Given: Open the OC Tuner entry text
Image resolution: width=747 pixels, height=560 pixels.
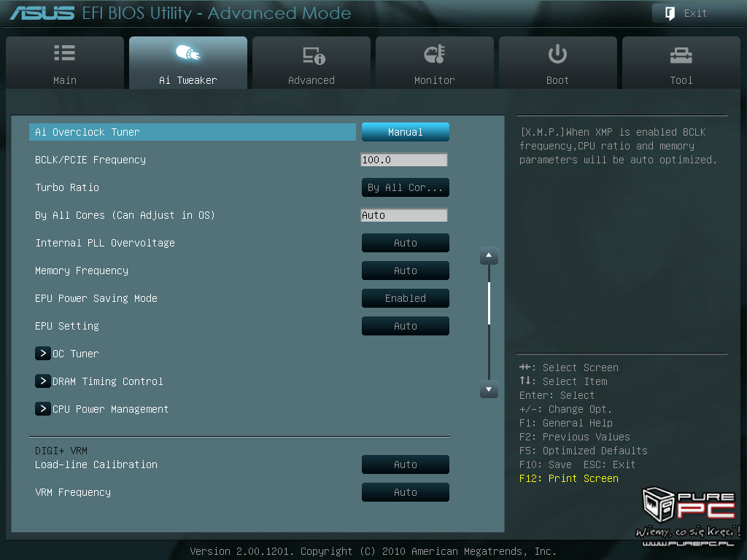Looking at the screenshot, I should coord(76,354).
